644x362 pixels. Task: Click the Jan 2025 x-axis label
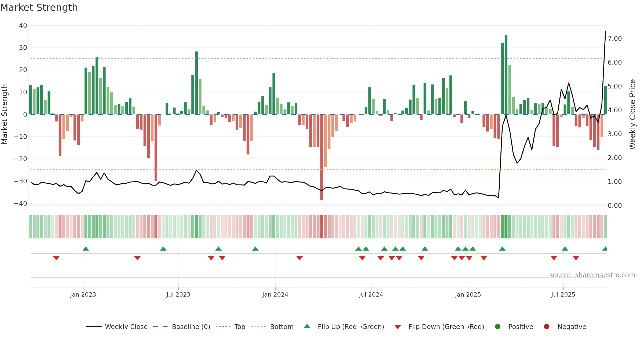tap(468, 294)
